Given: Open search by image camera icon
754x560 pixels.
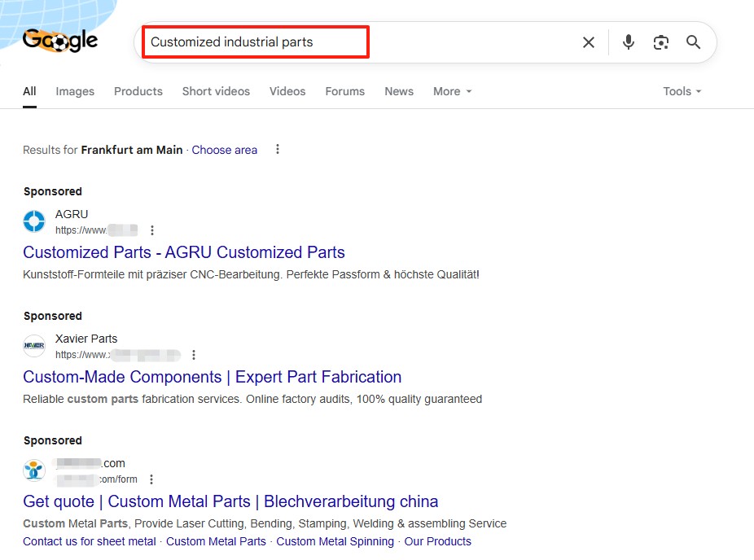Looking at the screenshot, I should (660, 42).
